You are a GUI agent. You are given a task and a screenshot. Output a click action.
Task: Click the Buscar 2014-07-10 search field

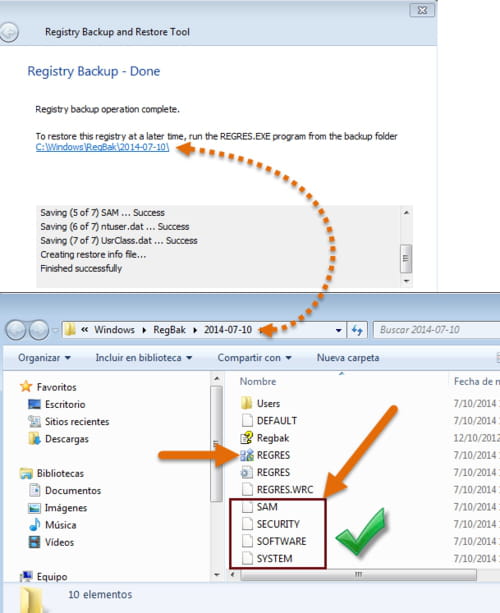pos(437,330)
